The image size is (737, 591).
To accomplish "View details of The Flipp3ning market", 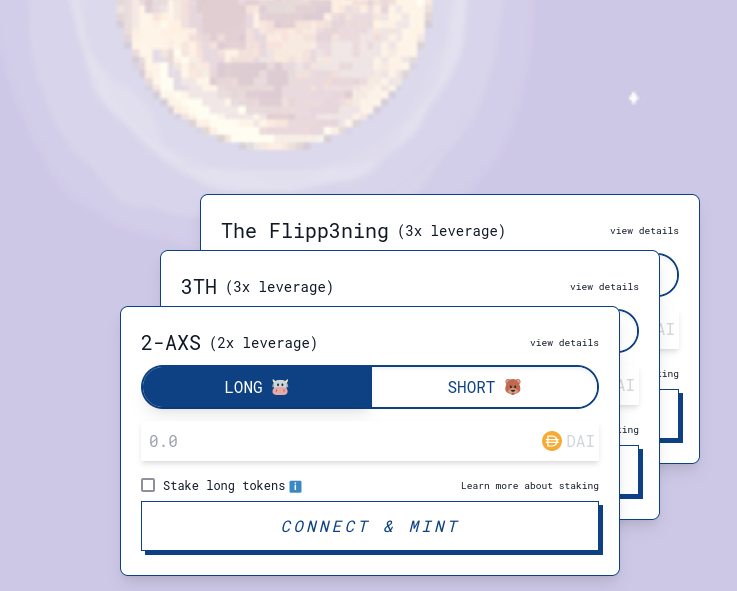I will point(644,231).
